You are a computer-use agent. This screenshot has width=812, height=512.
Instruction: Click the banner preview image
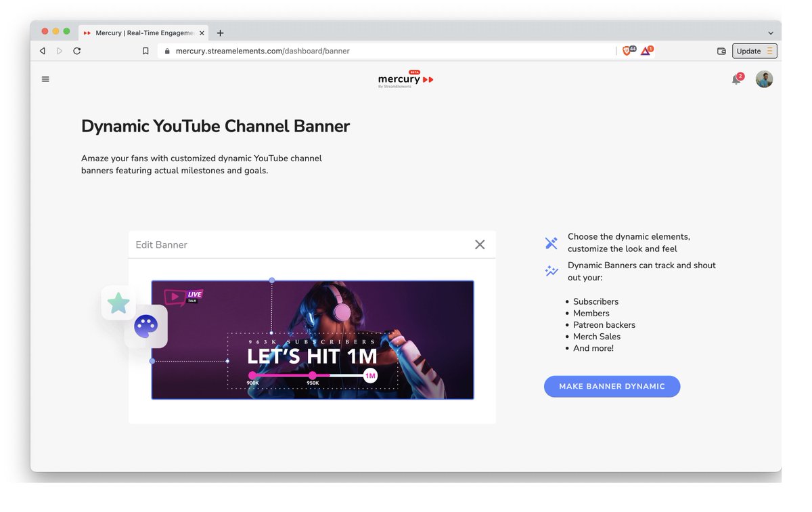point(313,340)
